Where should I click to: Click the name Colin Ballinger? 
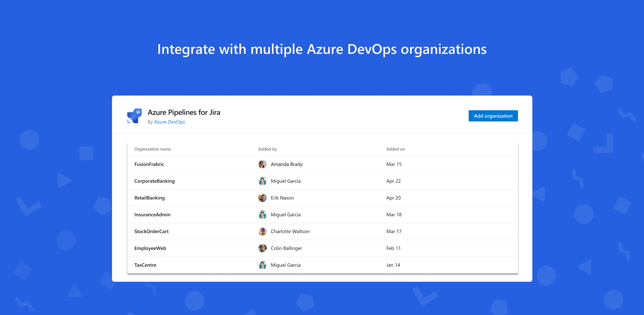(286, 248)
